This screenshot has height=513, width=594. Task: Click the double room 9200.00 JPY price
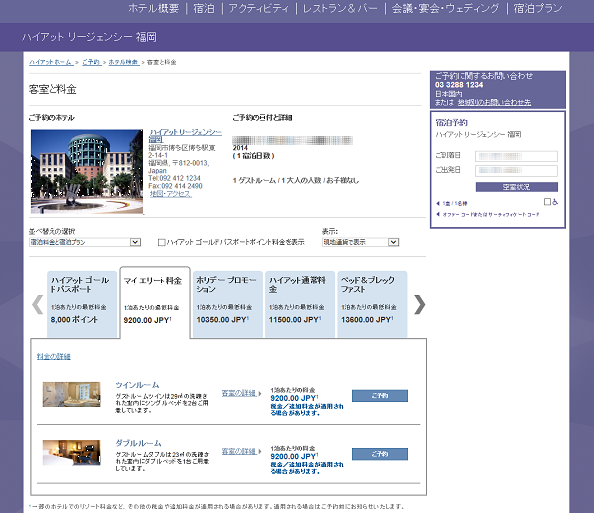294,457
